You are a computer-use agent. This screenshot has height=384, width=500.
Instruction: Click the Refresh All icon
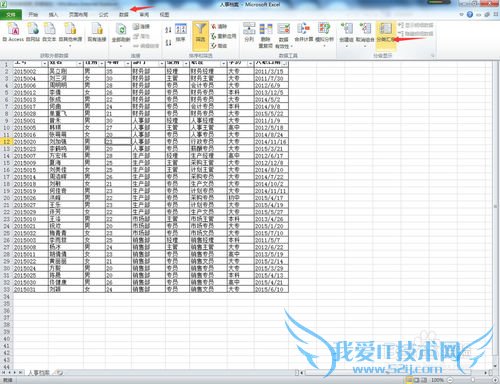(121, 30)
